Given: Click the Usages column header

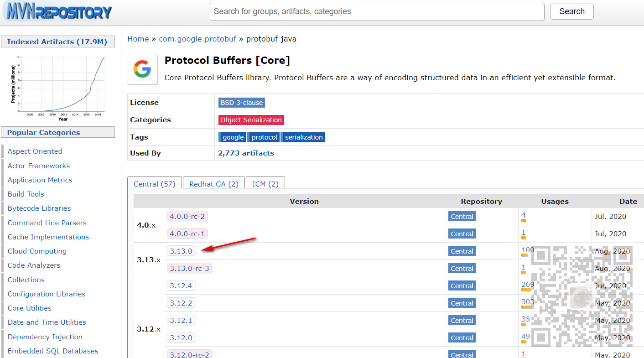Looking at the screenshot, I should (x=555, y=201).
